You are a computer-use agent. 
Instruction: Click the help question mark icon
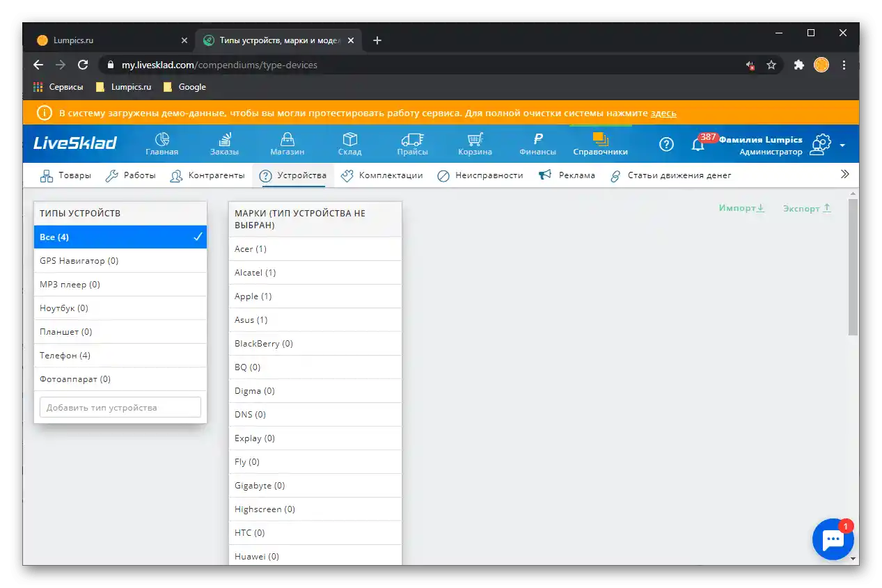point(666,144)
